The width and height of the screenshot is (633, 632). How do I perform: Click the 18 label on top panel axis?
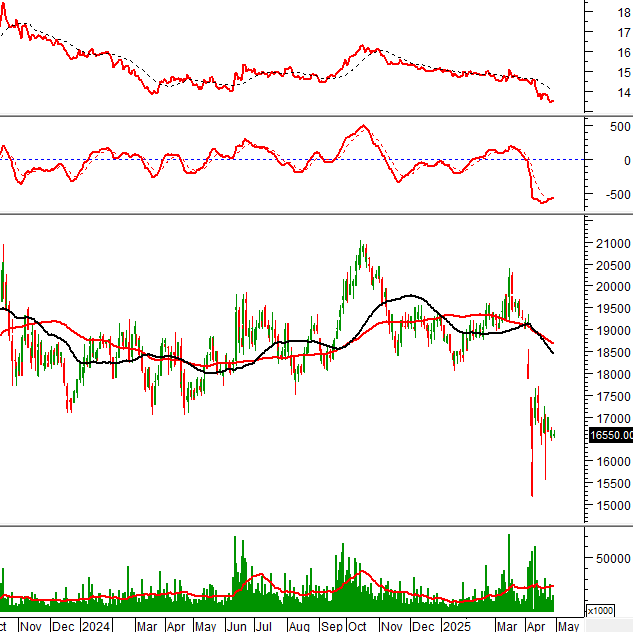coord(624,13)
